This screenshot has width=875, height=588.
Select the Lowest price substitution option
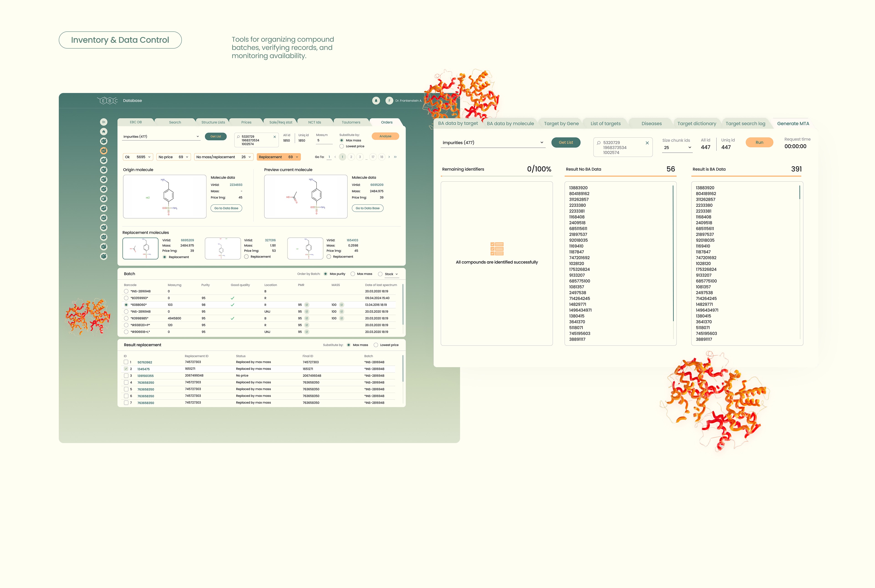point(342,146)
